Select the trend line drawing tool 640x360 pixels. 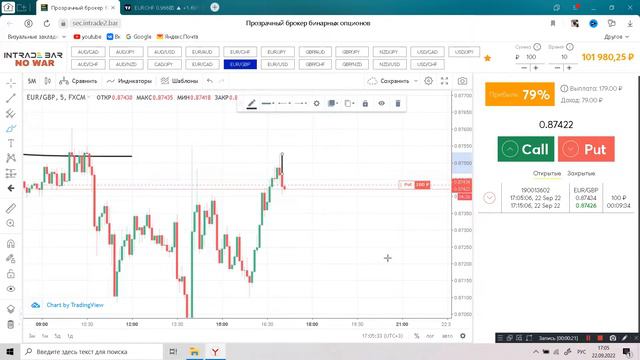tap(11, 98)
